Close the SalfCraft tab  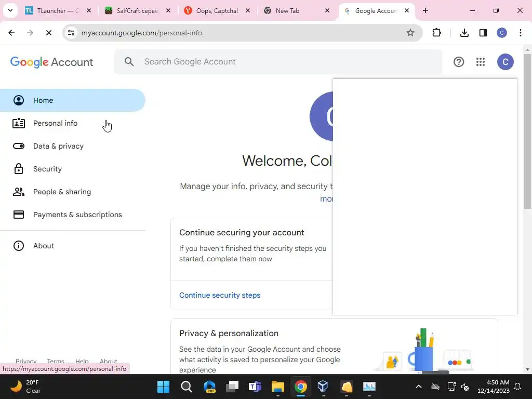point(168,10)
